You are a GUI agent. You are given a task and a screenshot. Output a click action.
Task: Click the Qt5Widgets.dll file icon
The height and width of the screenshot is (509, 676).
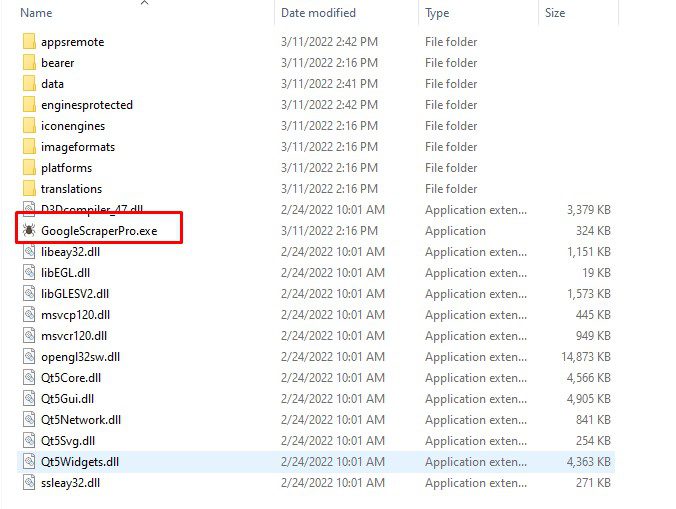click(x=29, y=462)
